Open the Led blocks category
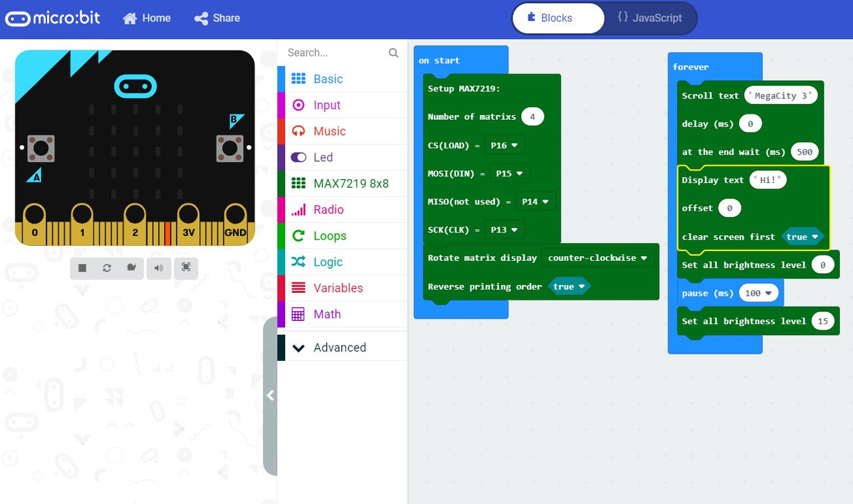This screenshot has height=504, width=853. [x=342, y=157]
